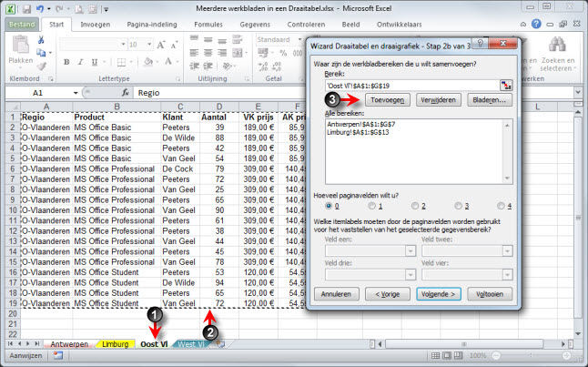588x367 pixels.
Task: Increase font size with large A icon
Action: coord(161,45)
